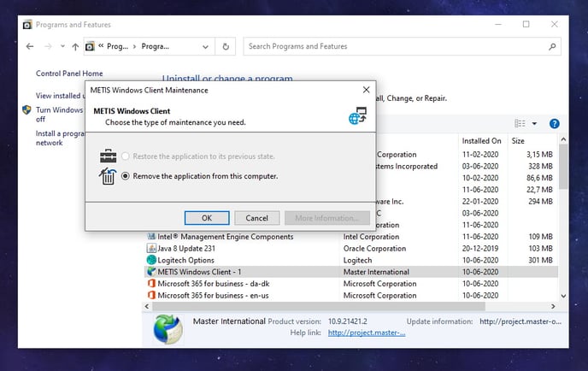Expand the address bar history dropdown
Image resolution: width=588 pixels, height=371 pixels.
click(205, 46)
